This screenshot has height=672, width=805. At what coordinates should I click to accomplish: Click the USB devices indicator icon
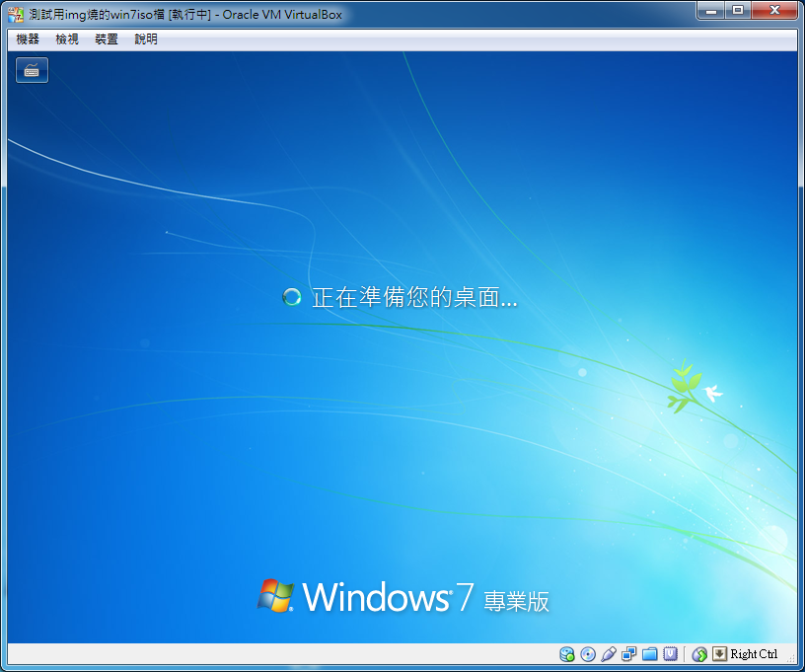609,654
